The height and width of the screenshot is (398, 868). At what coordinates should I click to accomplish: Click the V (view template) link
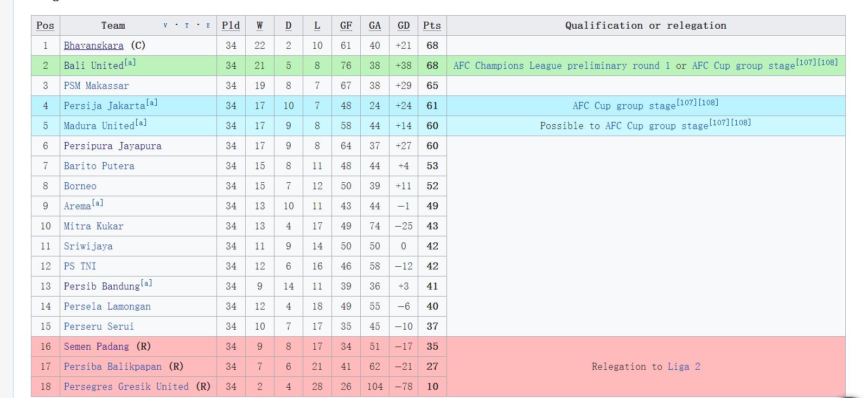click(165, 25)
